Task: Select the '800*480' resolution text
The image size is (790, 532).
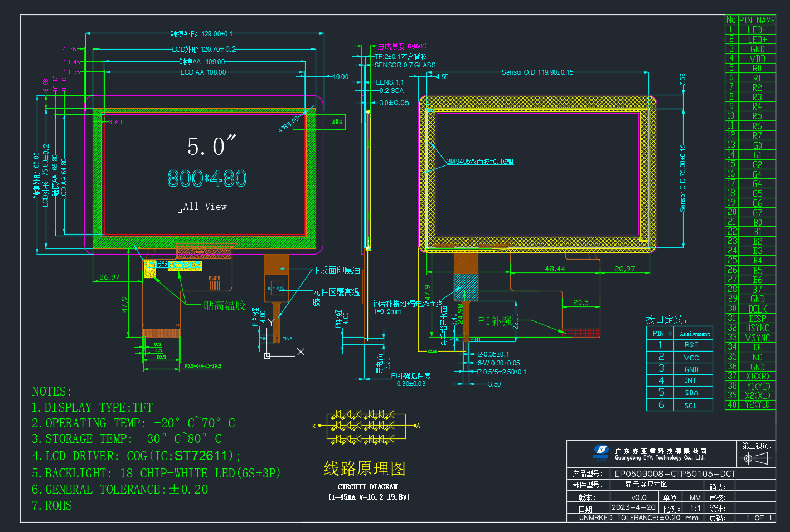Action: tap(207, 178)
